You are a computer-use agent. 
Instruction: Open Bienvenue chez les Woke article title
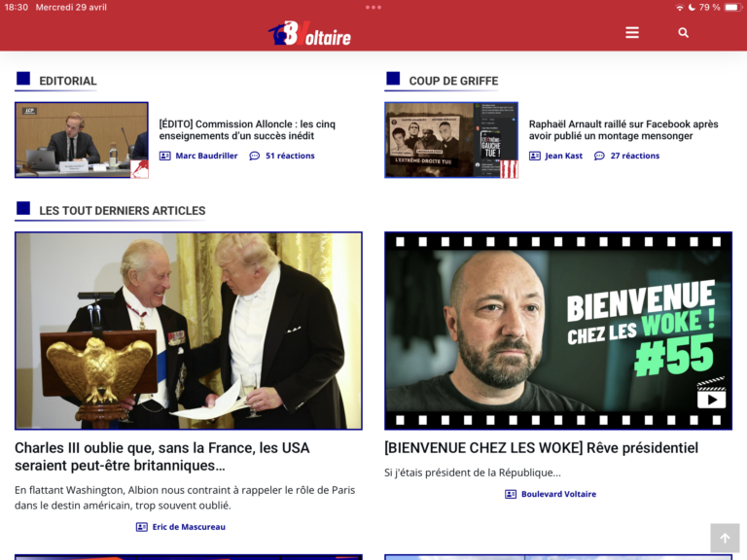point(541,448)
